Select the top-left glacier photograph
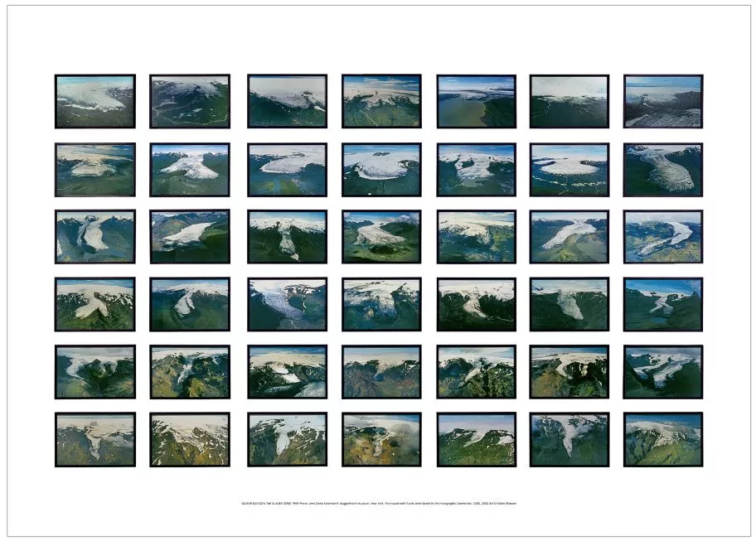This screenshot has width=756, height=541. coord(94,99)
